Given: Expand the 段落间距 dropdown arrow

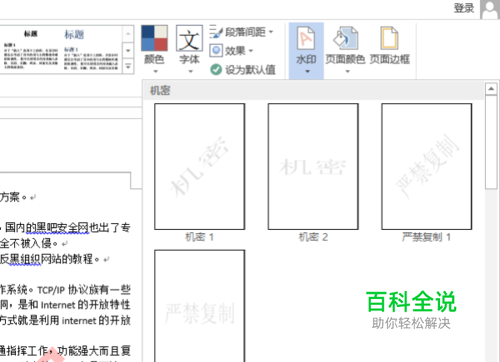Looking at the screenshot, I should pyautogui.click(x=271, y=32).
